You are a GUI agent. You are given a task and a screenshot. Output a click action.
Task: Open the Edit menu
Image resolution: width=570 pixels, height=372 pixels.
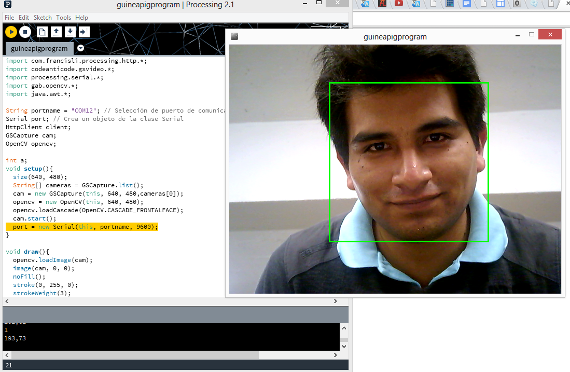coord(24,17)
